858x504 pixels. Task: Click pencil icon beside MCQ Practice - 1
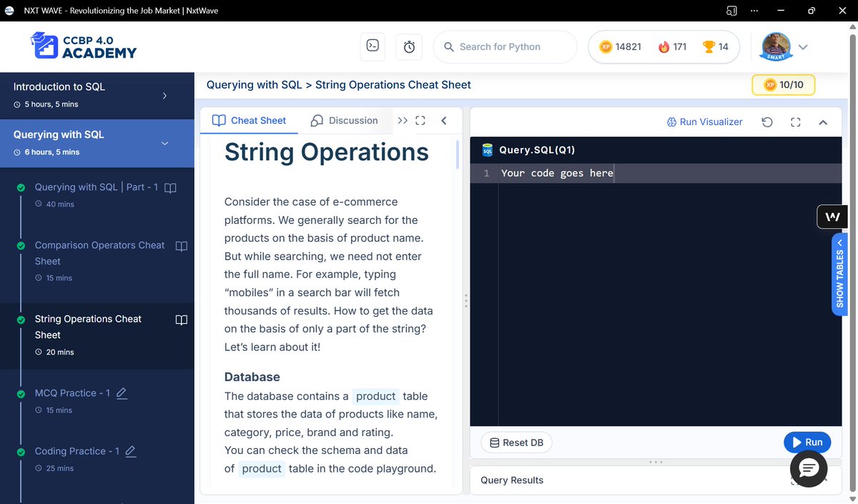[x=122, y=393]
